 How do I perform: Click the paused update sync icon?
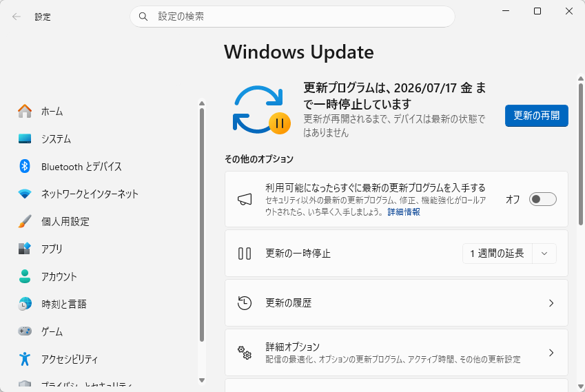coord(261,110)
